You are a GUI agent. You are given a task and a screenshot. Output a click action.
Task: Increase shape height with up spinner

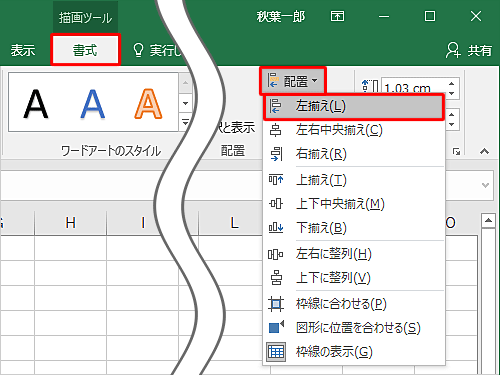pyautogui.click(x=452, y=84)
